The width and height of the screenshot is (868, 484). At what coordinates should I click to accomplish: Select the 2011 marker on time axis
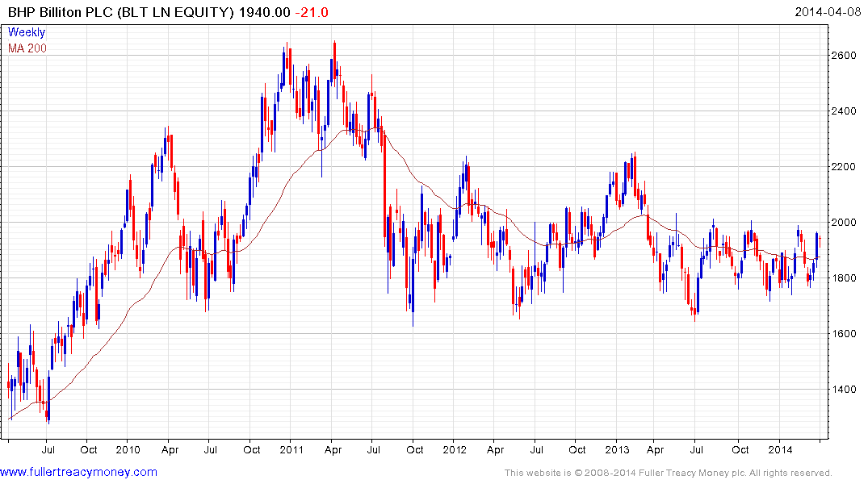(x=291, y=449)
